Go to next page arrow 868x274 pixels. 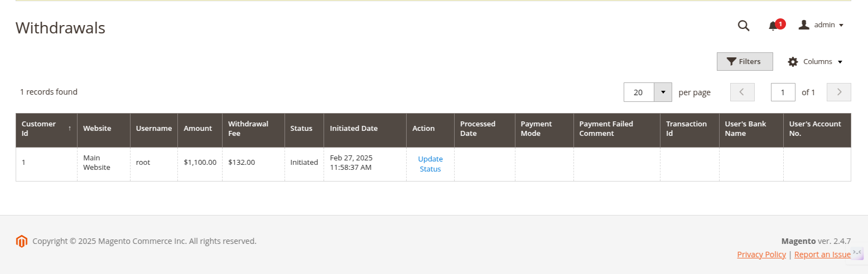coord(838,92)
